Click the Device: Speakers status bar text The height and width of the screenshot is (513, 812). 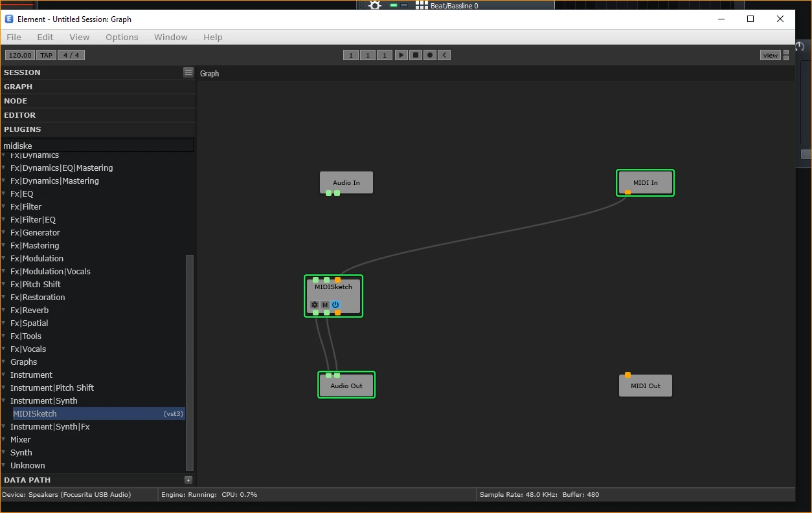pos(66,494)
